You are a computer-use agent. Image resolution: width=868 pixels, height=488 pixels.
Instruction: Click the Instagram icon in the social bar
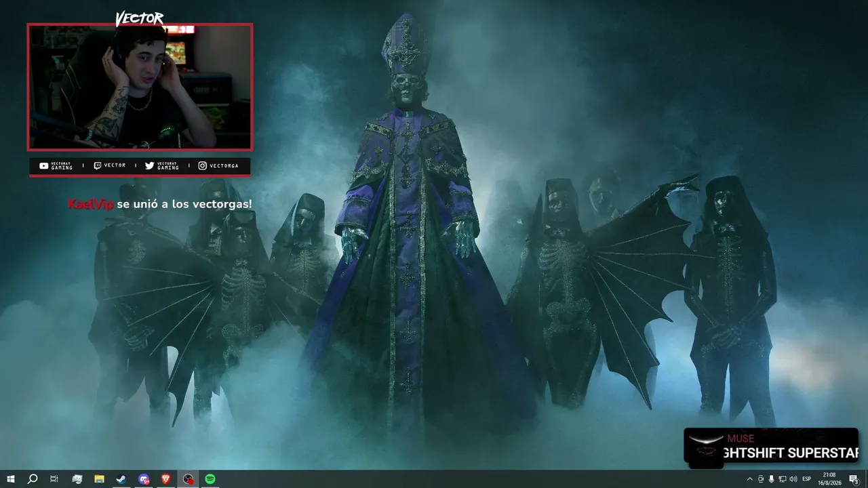[203, 165]
